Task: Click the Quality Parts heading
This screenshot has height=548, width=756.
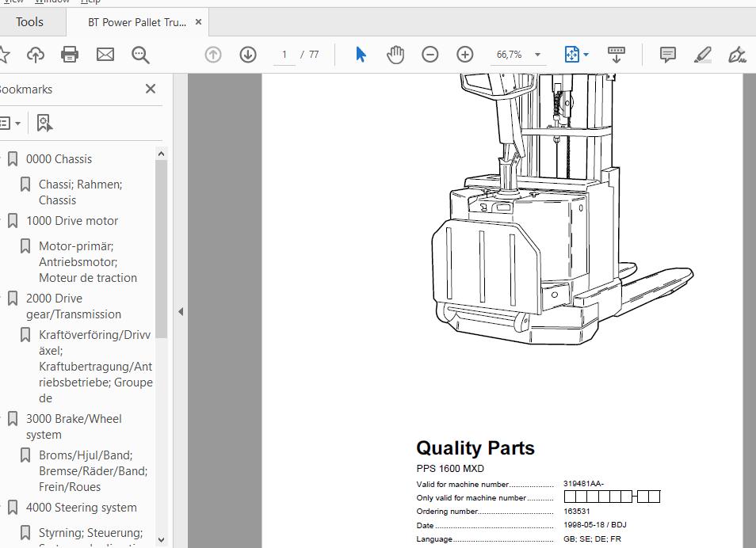Action: 475,447
